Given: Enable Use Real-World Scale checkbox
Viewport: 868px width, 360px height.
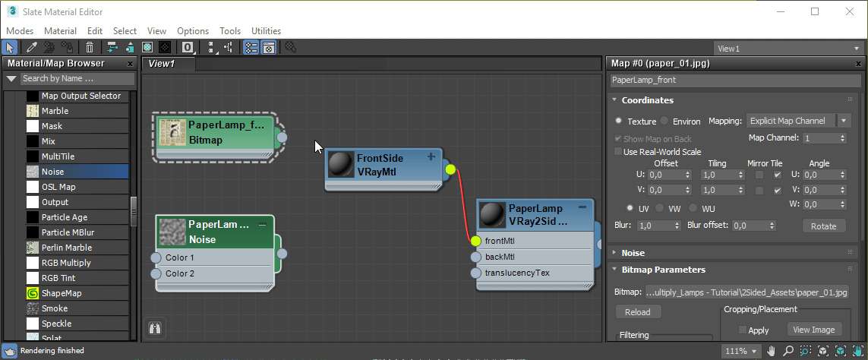Looking at the screenshot, I should click(x=618, y=152).
